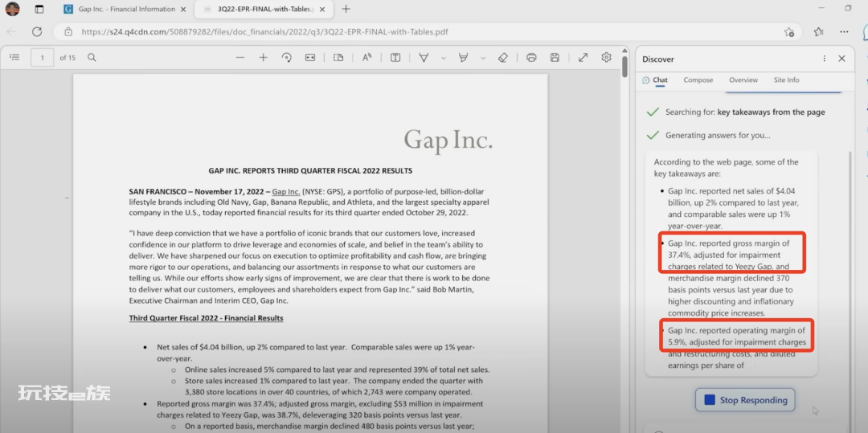Click the Discover panel title

pos(658,59)
